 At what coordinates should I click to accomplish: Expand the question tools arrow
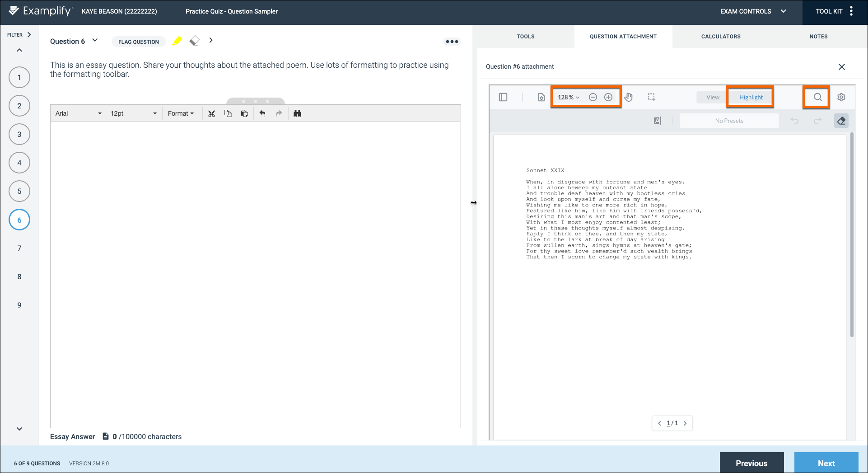(x=211, y=40)
